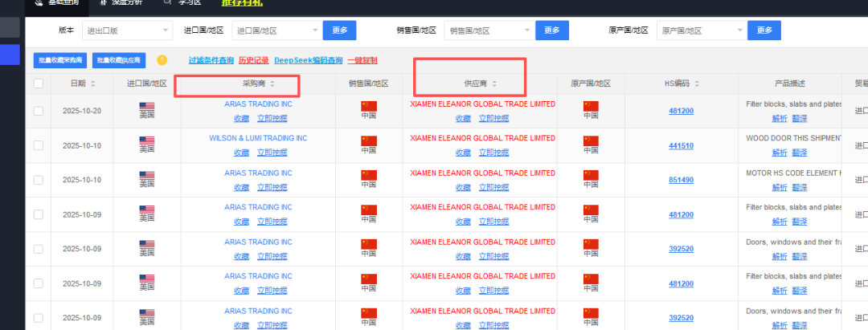Check the checkbox for HS 851490 row
This screenshot has height=330, width=868.
pyautogui.click(x=39, y=180)
